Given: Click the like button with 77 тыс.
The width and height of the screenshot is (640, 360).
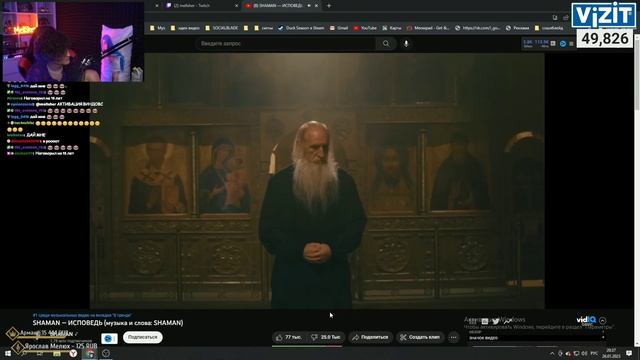Looking at the screenshot, I should coord(288,337).
